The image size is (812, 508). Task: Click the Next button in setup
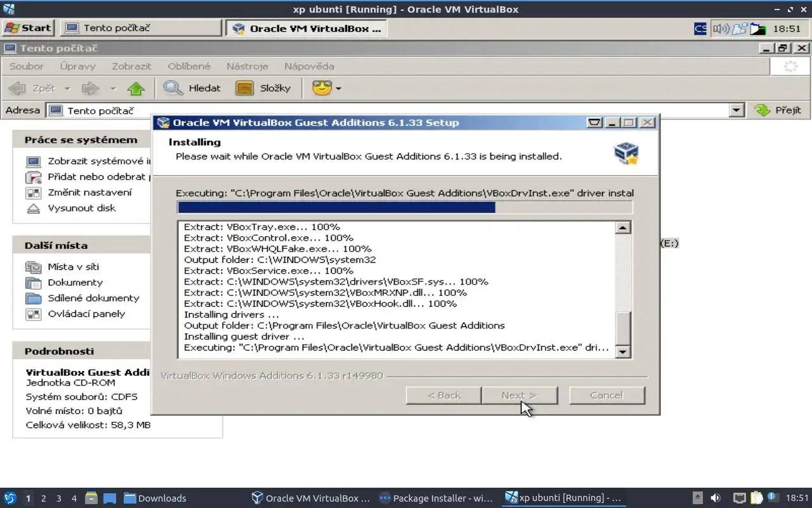[519, 395]
